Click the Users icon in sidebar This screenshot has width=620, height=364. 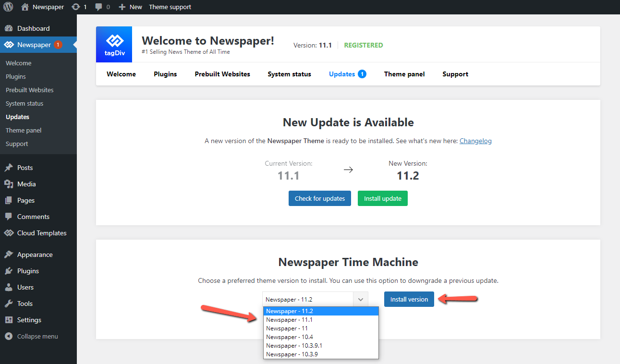[9, 287]
